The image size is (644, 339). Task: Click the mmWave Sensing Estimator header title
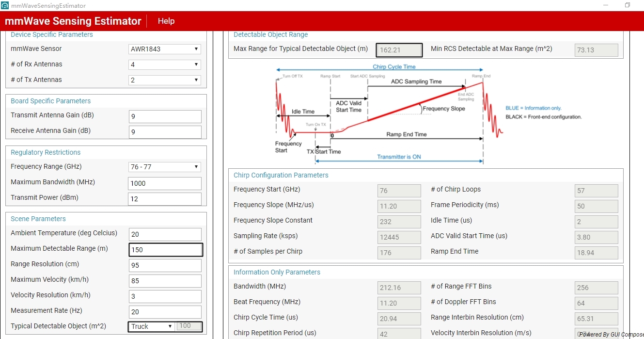click(73, 21)
